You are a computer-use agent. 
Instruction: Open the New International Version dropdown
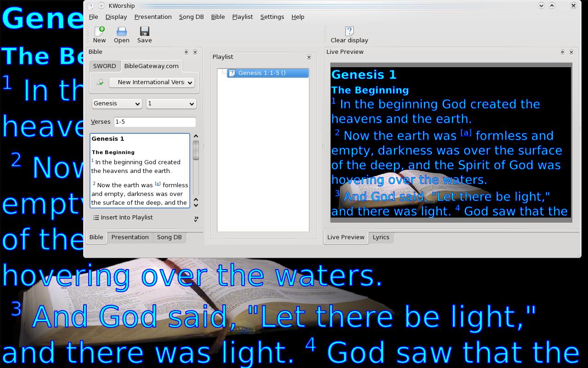(152, 82)
